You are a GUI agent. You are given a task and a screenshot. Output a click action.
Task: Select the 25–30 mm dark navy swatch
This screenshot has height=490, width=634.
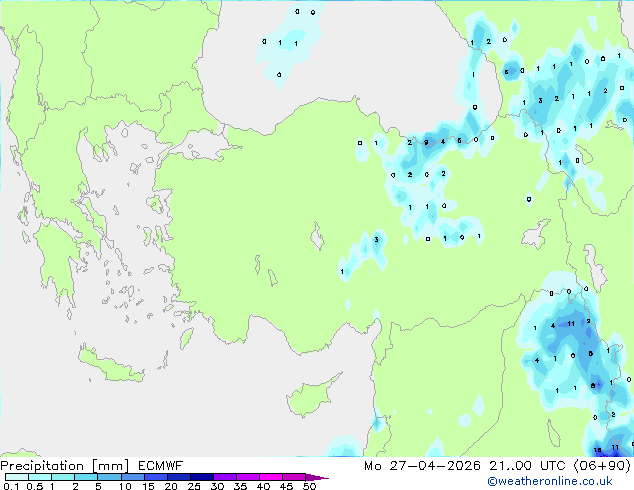pyautogui.click(x=202, y=477)
